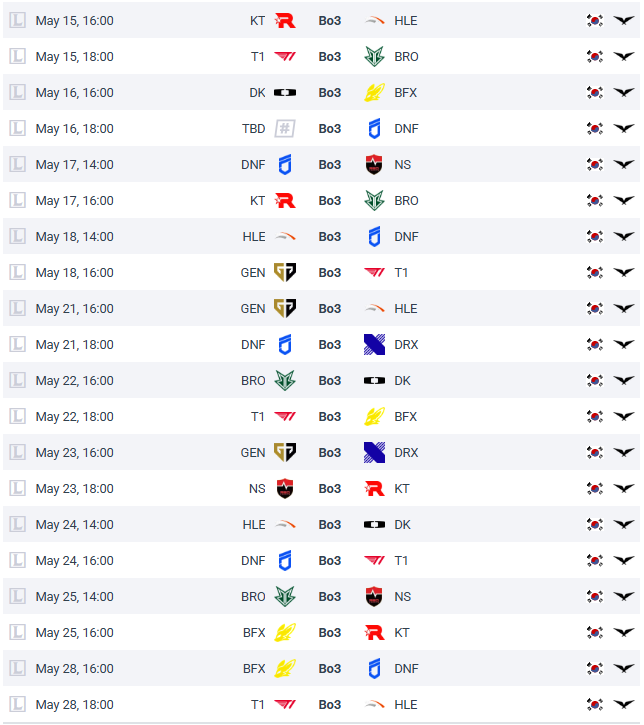This screenshot has height=725, width=644.
Task: Click BRO logo in May 15, 18:00 match
Action: [375, 57]
